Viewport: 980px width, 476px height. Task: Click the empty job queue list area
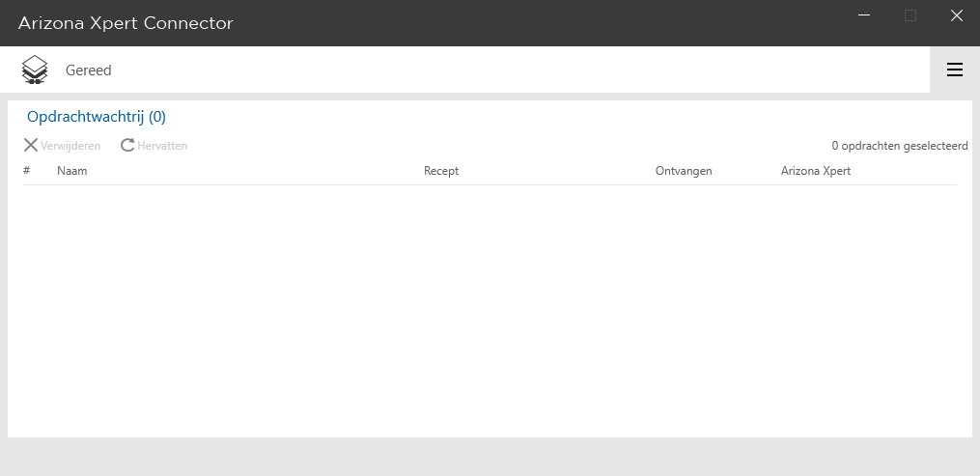(490, 311)
